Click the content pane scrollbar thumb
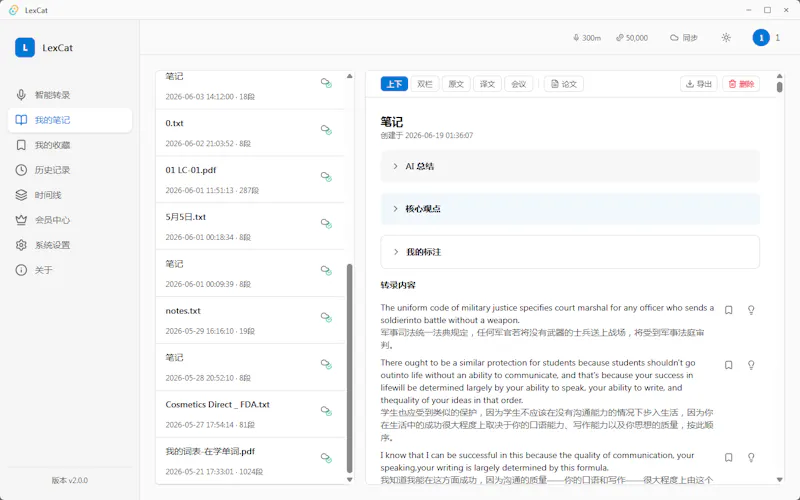 tap(780, 87)
